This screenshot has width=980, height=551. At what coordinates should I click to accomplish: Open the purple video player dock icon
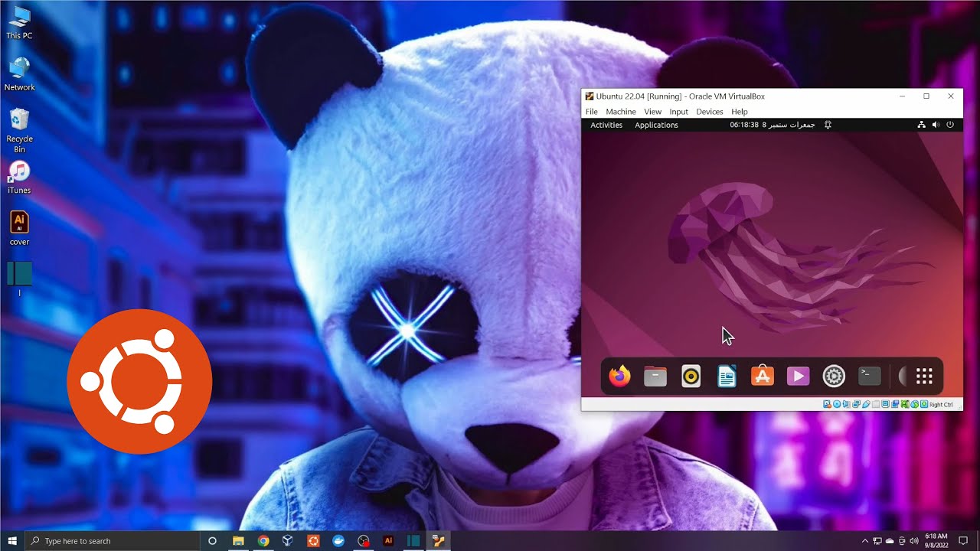(798, 376)
